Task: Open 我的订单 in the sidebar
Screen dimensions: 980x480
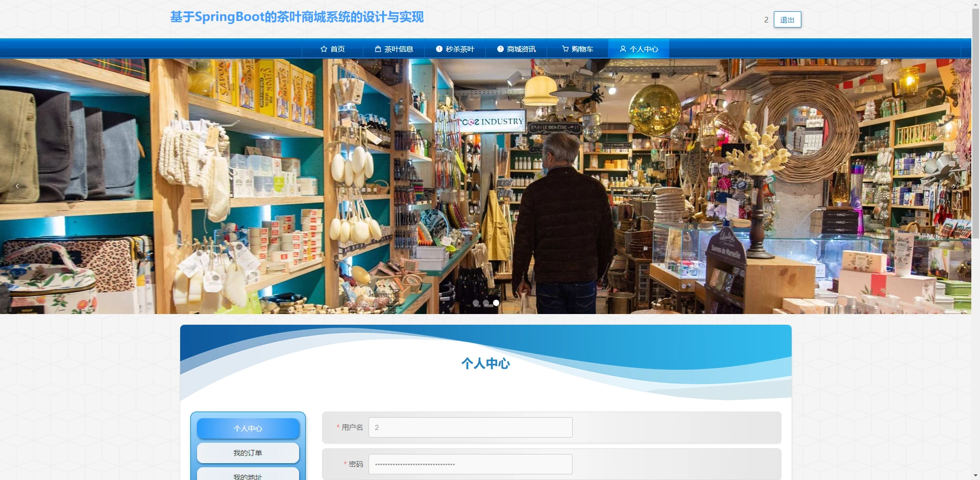Action: (x=248, y=452)
